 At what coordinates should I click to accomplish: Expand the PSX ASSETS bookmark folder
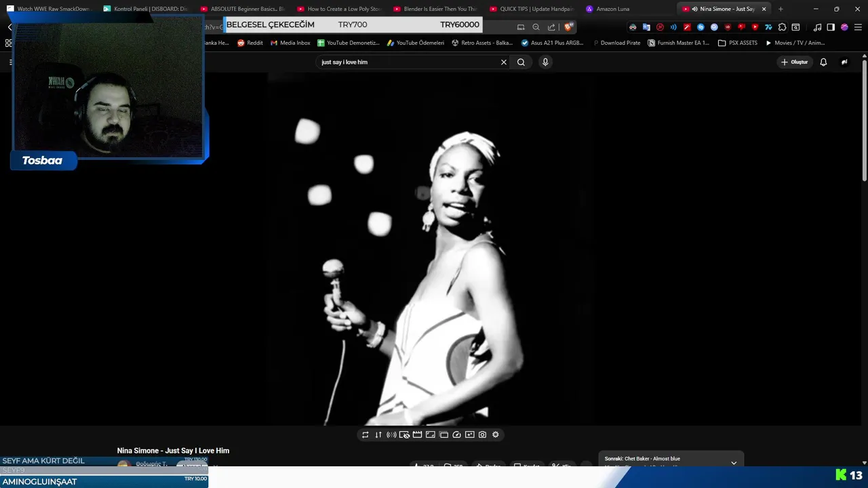pos(738,43)
